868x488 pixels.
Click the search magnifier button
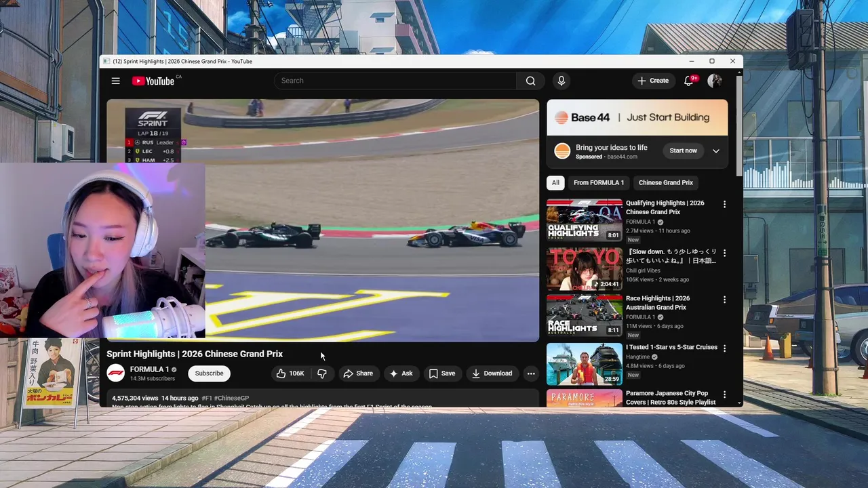click(530, 81)
